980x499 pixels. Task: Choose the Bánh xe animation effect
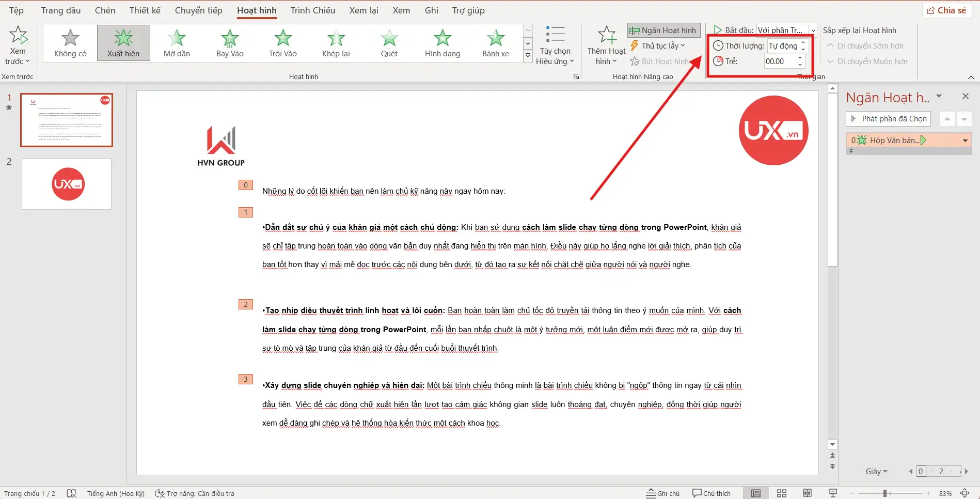pos(495,43)
